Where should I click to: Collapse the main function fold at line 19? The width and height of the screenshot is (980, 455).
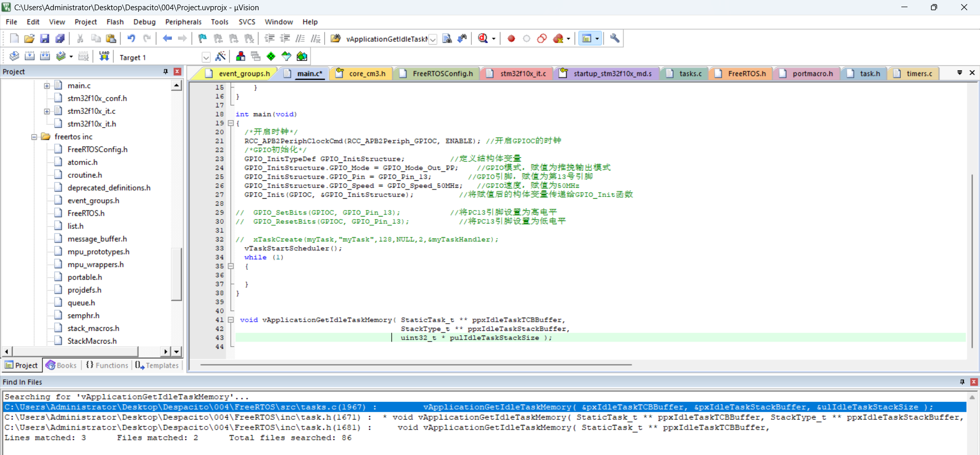231,123
